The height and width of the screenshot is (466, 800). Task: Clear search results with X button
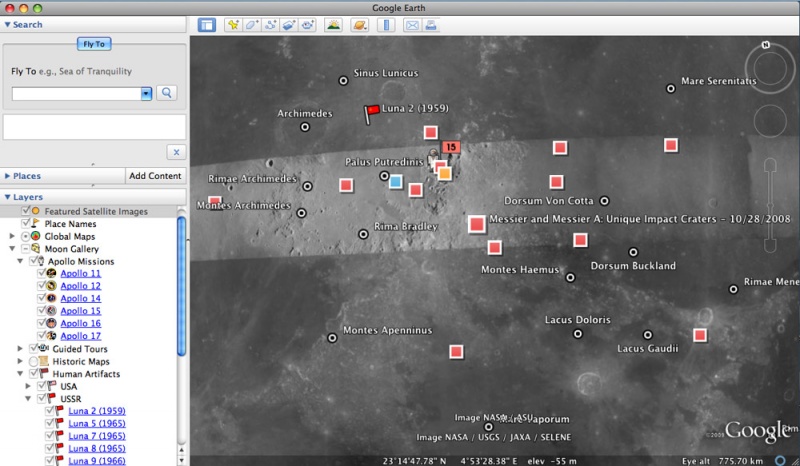[176, 152]
